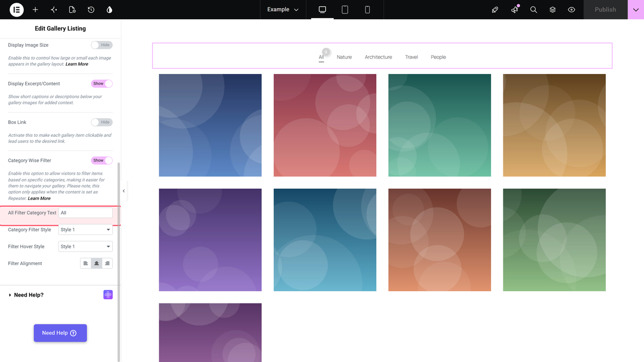Switch to tablet view mode
644x362 pixels.
click(x=345, y=10)
